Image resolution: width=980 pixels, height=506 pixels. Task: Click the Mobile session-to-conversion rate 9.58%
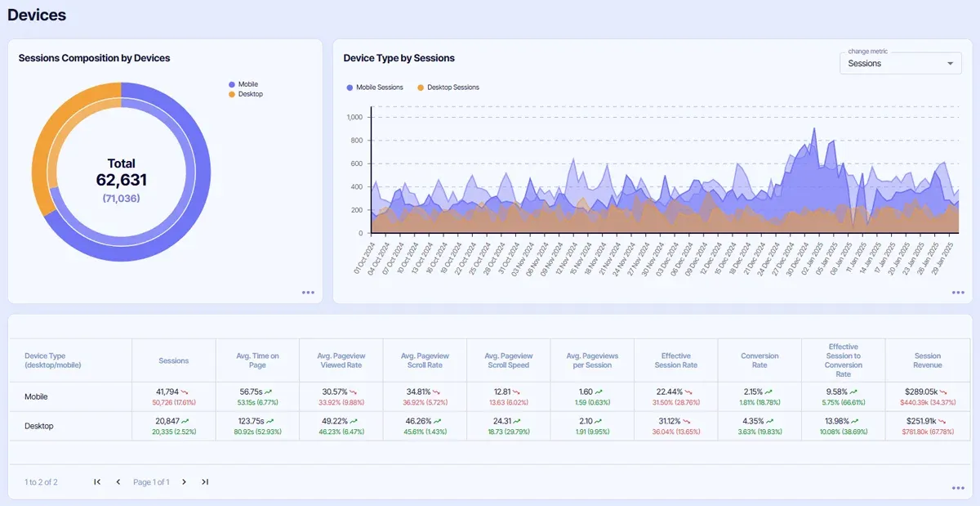[x=838, y=392]
